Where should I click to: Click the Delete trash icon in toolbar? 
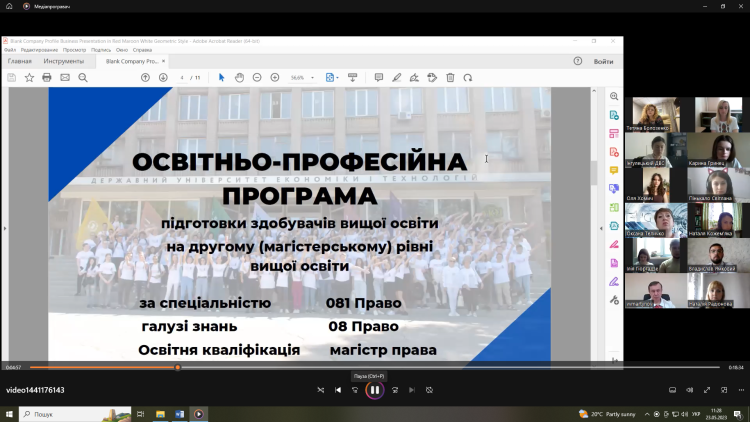(450, 77)
